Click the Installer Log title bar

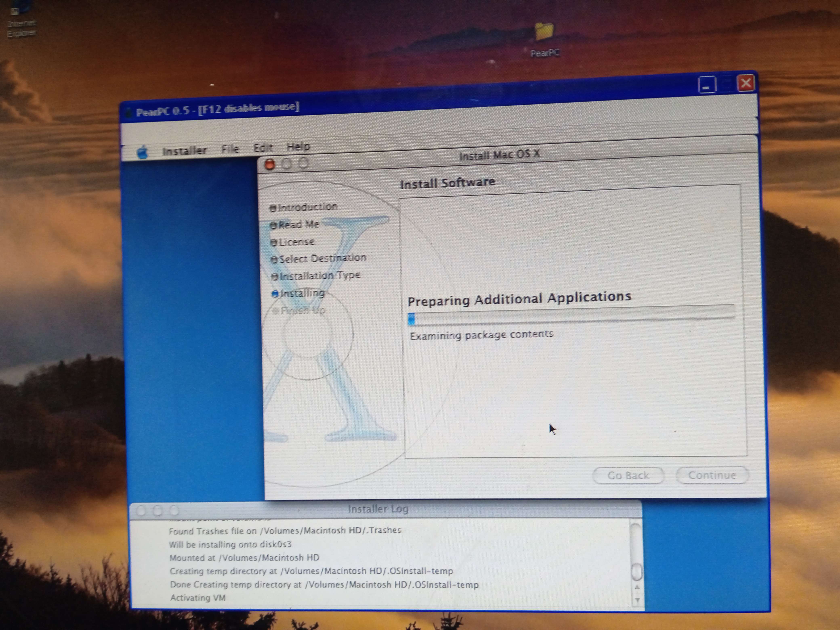pos(386,510)
